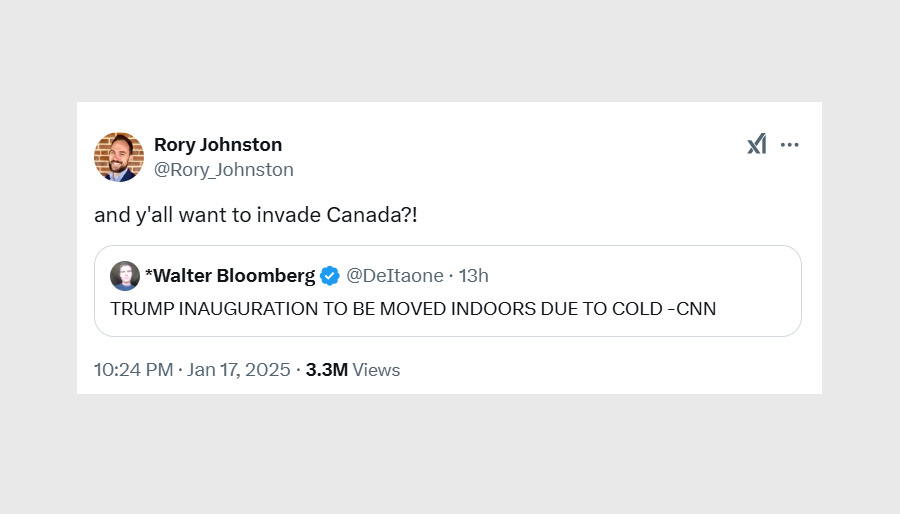Click the Views label
This screenshot has width=900, height=514.
377,370
